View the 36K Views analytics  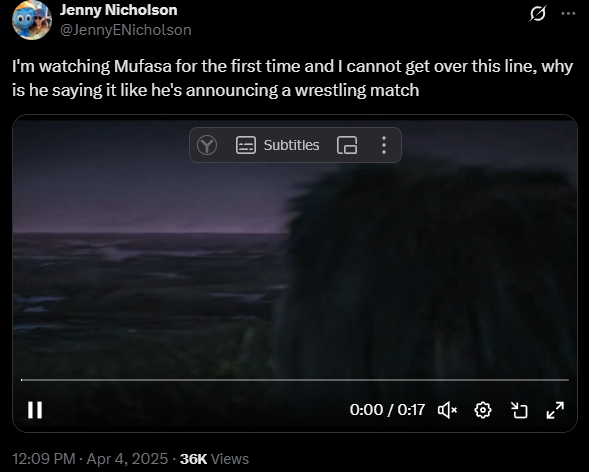(x=214, y=459)
